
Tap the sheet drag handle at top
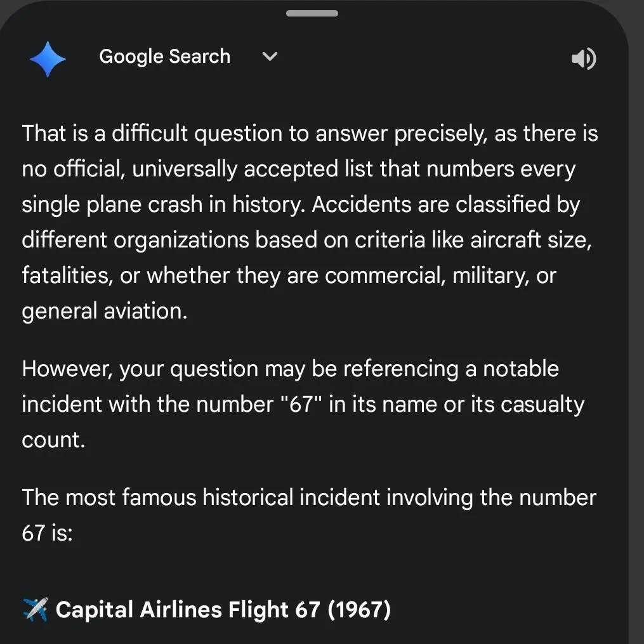(x=312, y=13)
